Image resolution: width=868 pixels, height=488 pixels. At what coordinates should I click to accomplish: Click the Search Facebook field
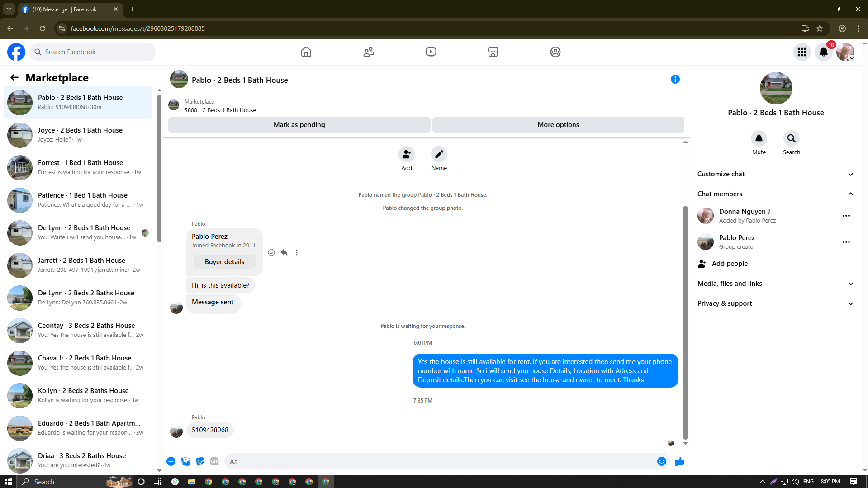tap(92, 52)
